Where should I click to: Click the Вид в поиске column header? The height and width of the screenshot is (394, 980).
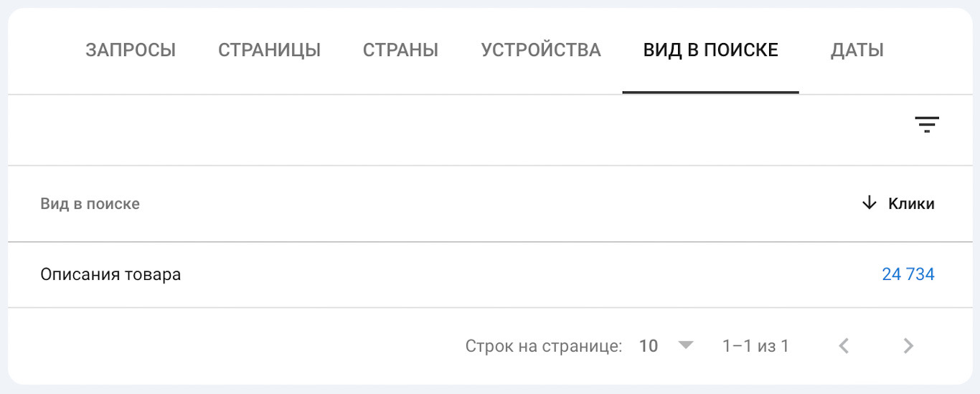tap(90, 203)
